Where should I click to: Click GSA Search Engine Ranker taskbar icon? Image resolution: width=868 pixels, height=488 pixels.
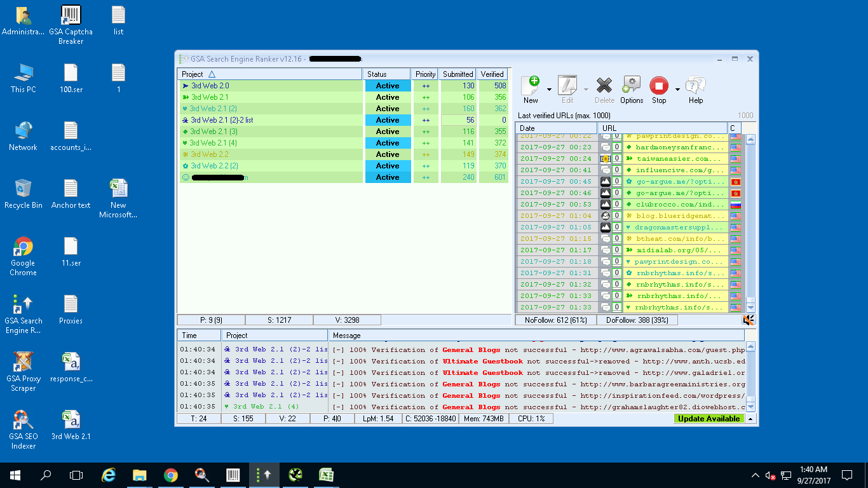[263, 475]
